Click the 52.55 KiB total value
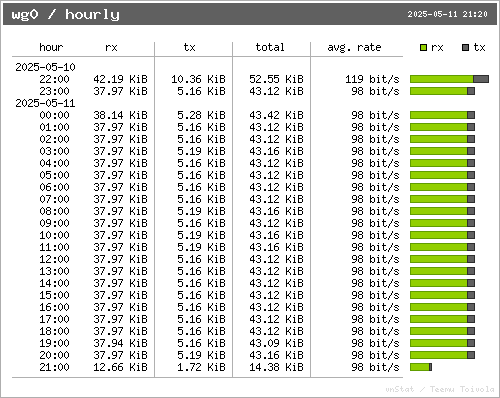500x398 pixels. (x=276, y=79)
